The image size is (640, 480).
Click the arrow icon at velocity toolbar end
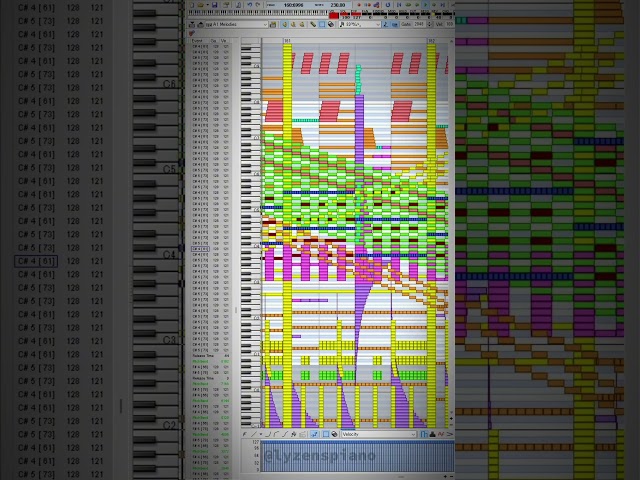pos(449,434)
